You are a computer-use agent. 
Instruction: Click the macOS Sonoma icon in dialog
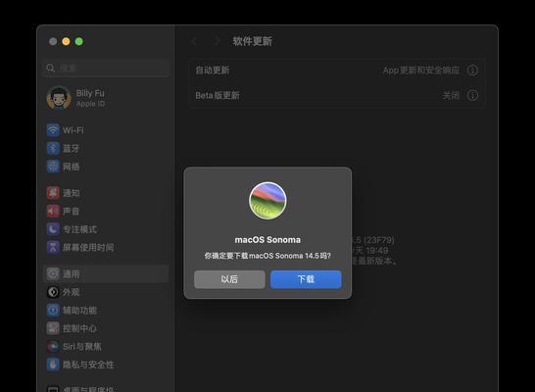[x=267, y=201]
